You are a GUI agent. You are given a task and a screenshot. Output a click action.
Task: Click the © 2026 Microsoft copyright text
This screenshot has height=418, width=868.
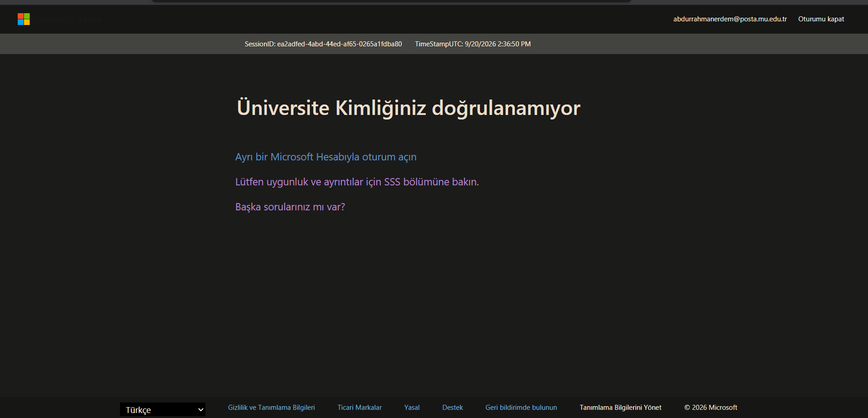(711, 408)
